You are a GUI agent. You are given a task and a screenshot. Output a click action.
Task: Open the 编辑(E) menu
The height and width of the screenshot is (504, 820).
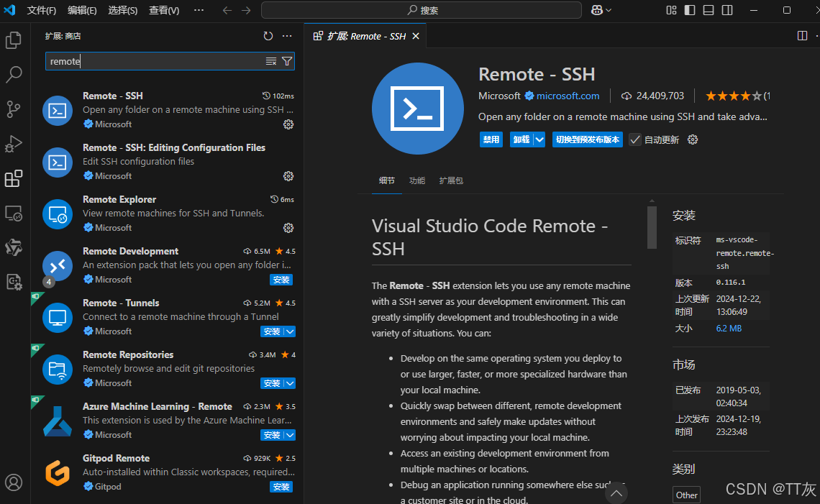[x=82, y=10]
